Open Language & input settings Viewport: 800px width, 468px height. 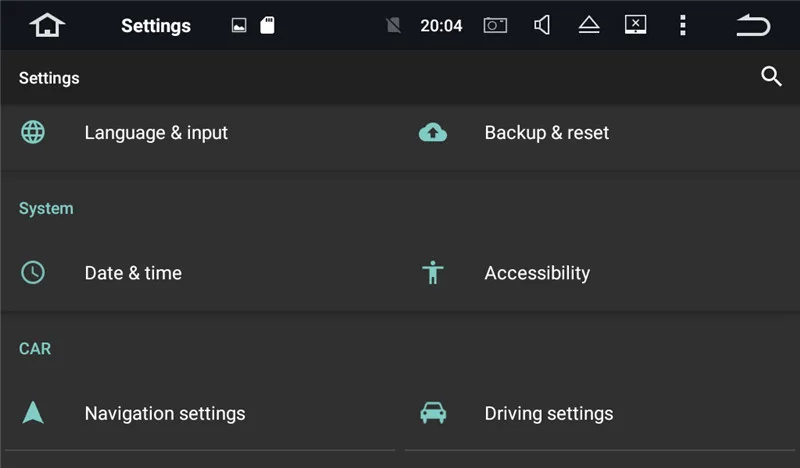[156, 132]
